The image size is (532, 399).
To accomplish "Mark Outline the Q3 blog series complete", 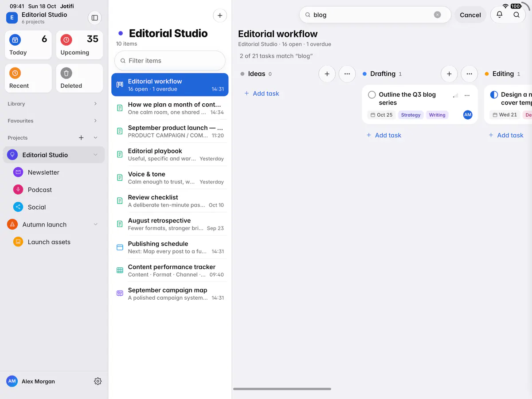I will point(372,95).
